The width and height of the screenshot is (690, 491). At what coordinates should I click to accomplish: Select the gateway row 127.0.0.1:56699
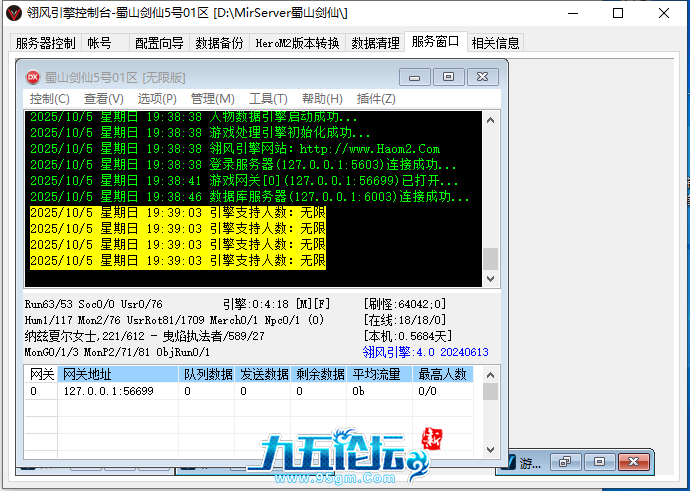point(108,391)
